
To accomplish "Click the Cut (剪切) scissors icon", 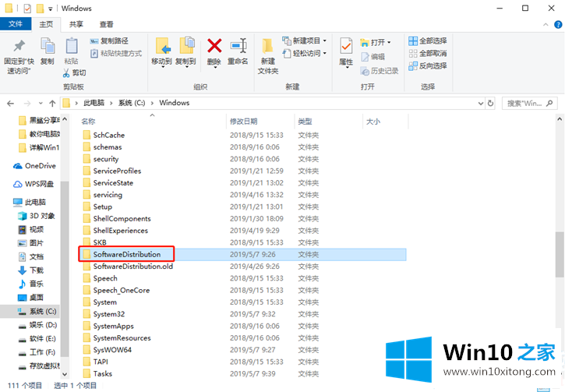I will pyautogui.click(x=66, y=73).
